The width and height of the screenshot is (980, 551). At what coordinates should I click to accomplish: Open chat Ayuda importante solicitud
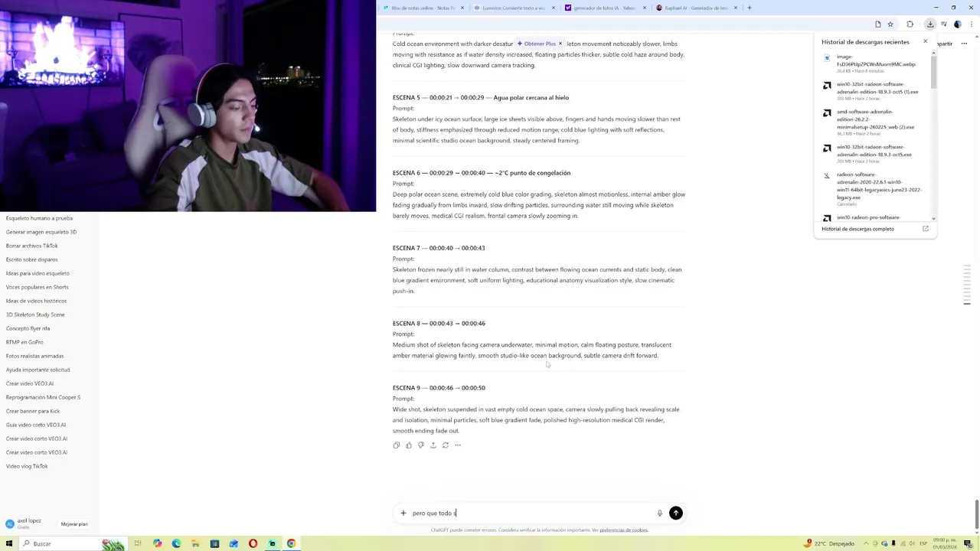coord(38,370)
